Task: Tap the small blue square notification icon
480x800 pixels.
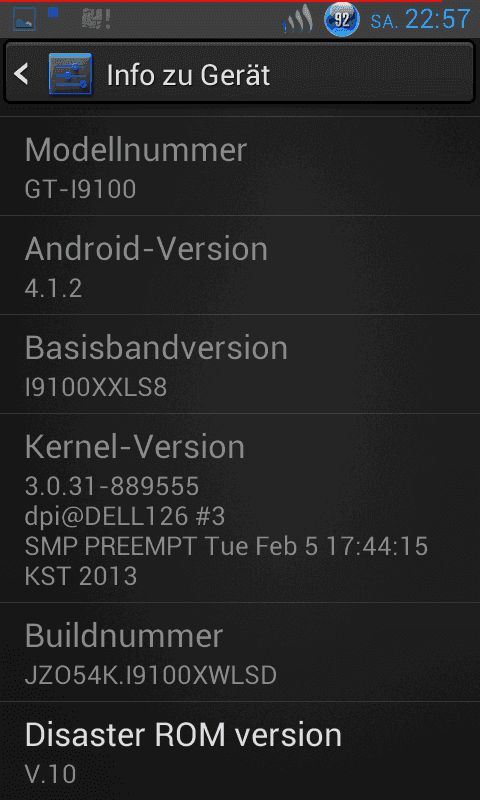Action: (x=53, y=13)
